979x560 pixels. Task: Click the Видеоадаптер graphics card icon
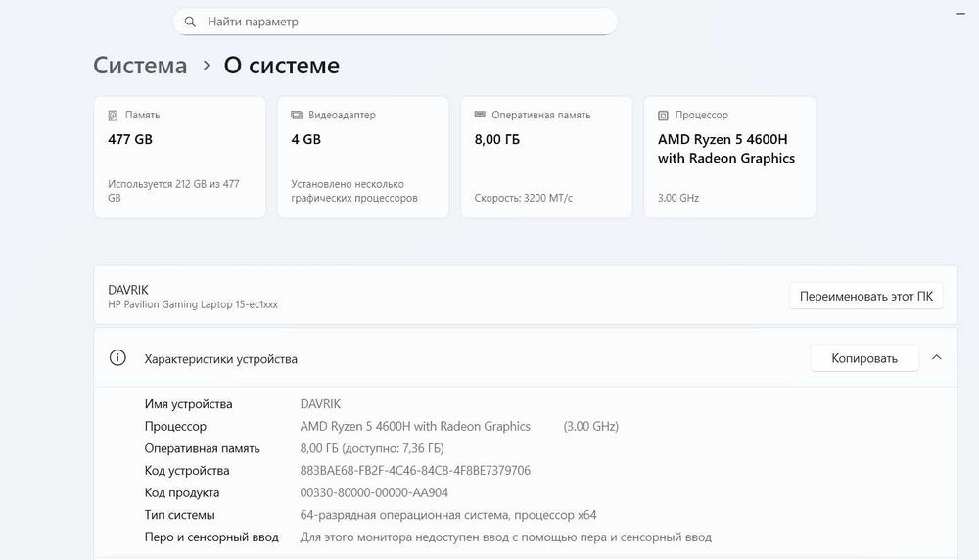coord(297,116)
